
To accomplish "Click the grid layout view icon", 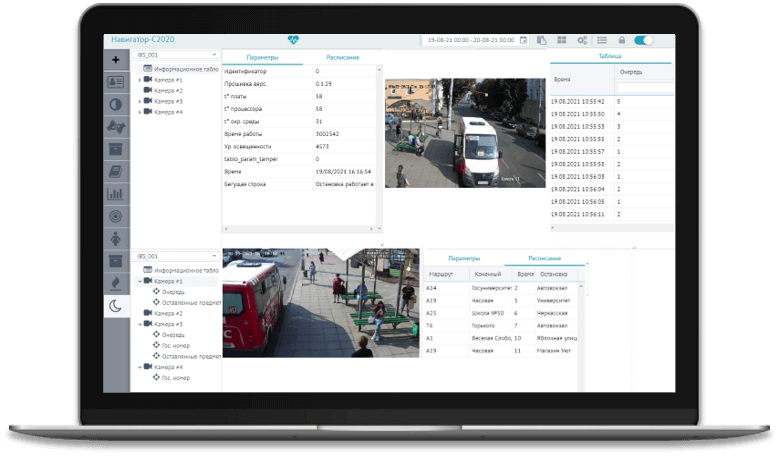I will (561, 40).
